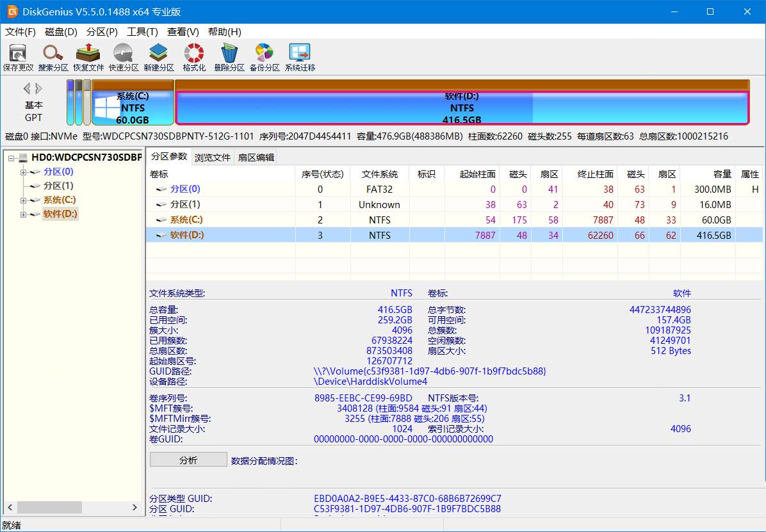The width and height of the screenshot is (766, 532).
Task: Click the 新建分区 (New Partition) icon
Action: tap(158, 57)
